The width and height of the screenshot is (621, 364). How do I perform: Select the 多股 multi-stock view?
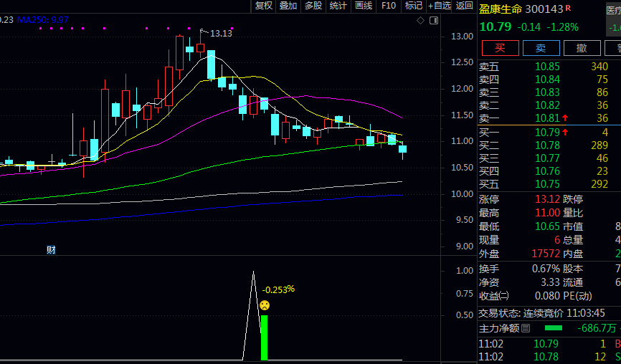[x=313, y=6]
